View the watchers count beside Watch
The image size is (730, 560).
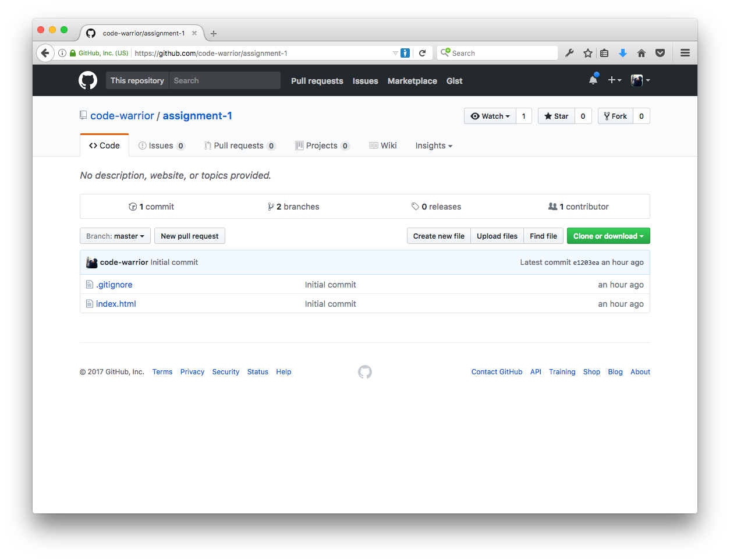(524, 116)
